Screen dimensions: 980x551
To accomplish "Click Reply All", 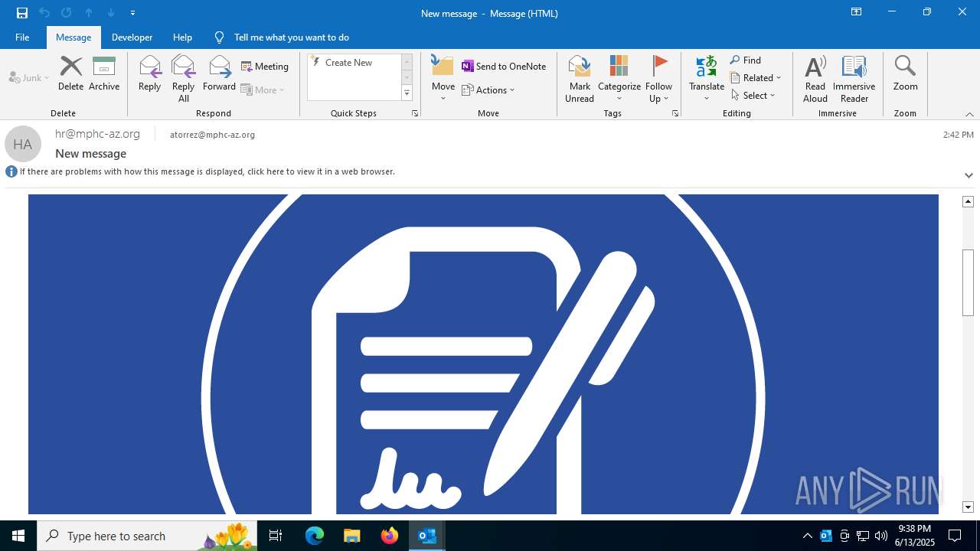I will [184, 78].
